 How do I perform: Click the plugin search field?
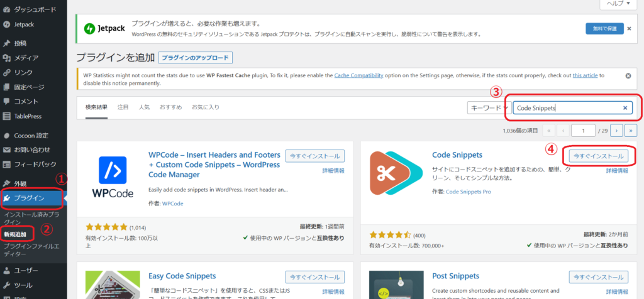coord(573,108)
